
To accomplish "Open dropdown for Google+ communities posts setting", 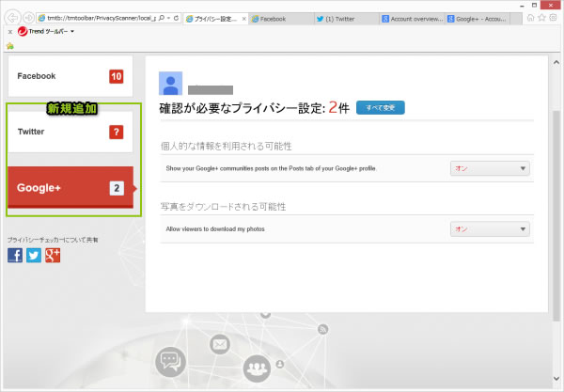I will [x=490, y=168].
